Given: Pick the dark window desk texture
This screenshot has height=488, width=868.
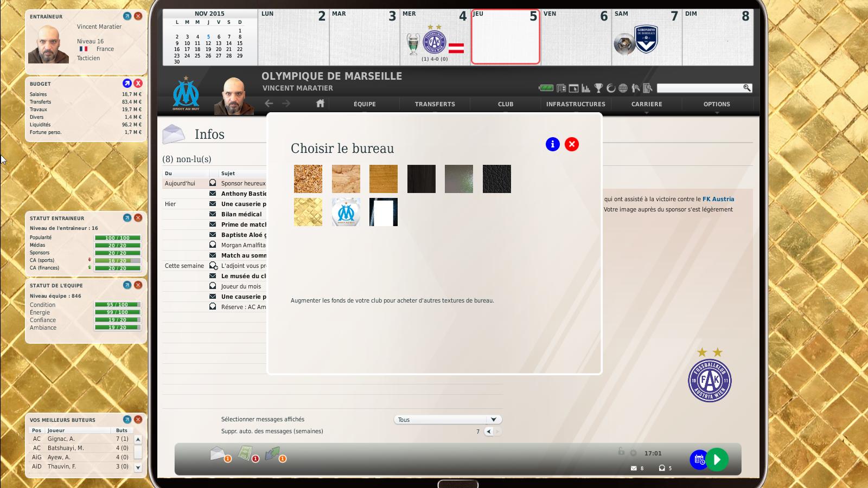Looking at the screenshot, I should pos(384,212).
